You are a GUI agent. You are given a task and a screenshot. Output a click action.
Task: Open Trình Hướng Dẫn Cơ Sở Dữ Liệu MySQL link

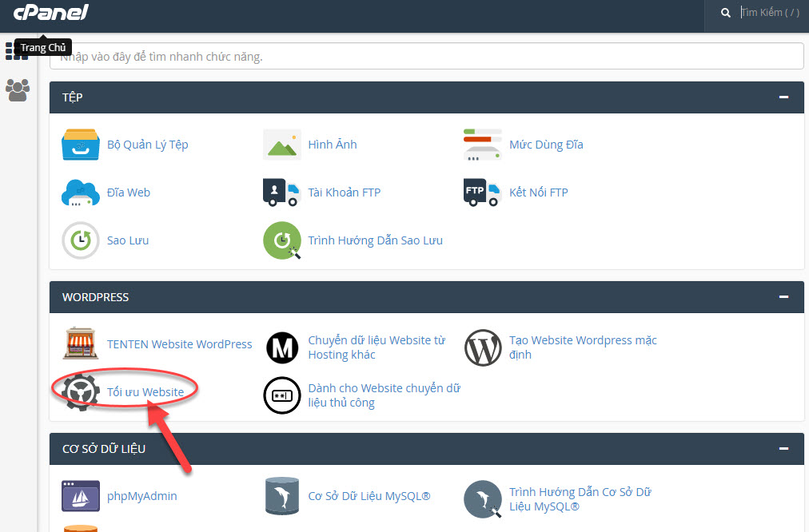click(x=580, y=499)
